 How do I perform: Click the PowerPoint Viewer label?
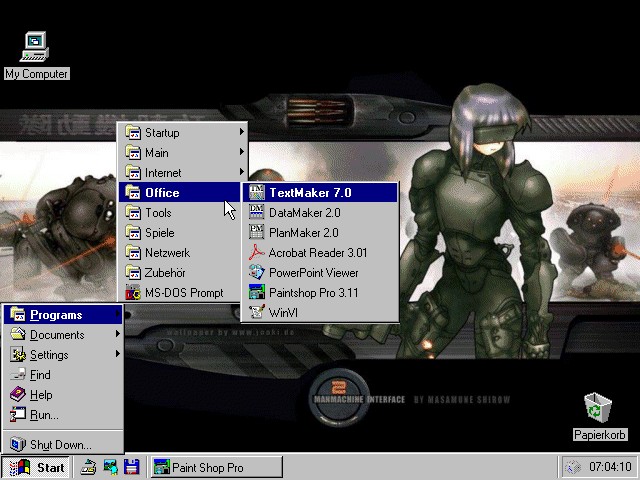click(313, 272)
